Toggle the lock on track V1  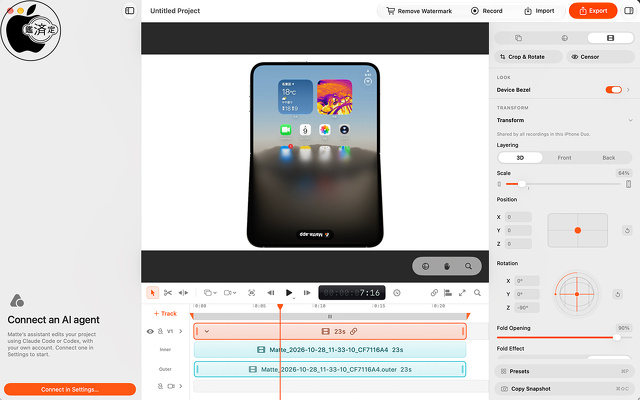click(x=160, y=331)
